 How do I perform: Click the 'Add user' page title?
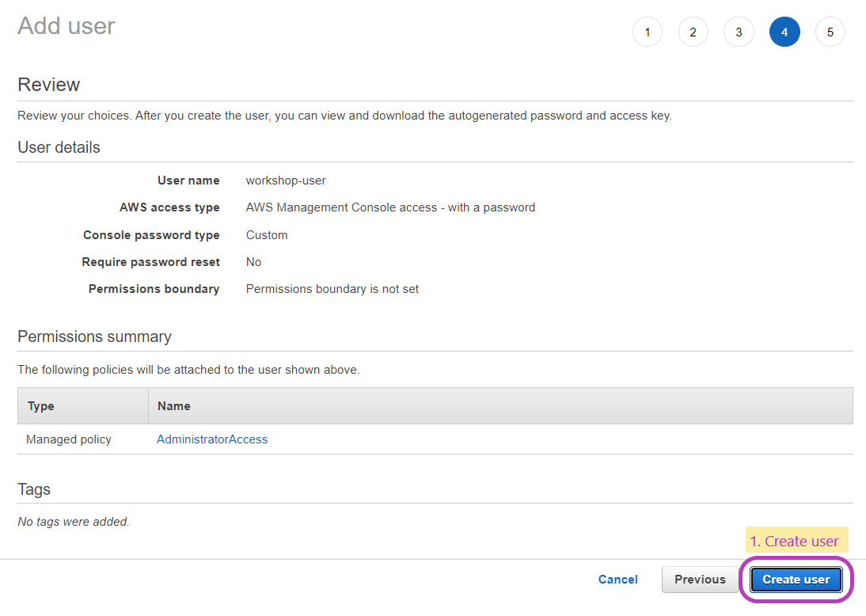coord(66,25)
